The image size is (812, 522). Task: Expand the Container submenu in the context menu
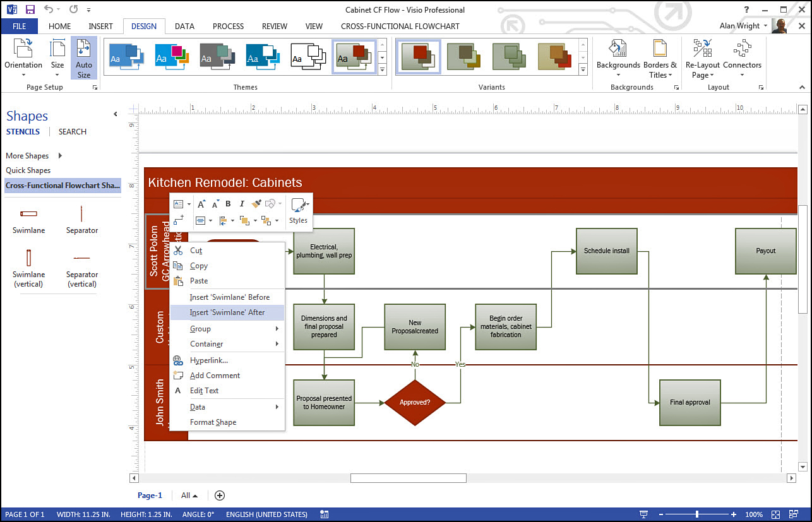[x=277, y=344]
